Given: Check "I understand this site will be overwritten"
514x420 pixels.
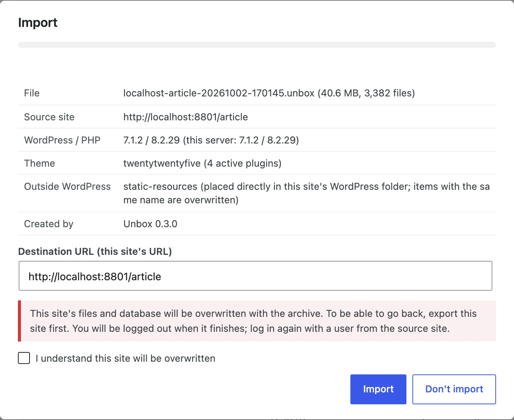Looking at the screenshot, I should coord(24,358).
